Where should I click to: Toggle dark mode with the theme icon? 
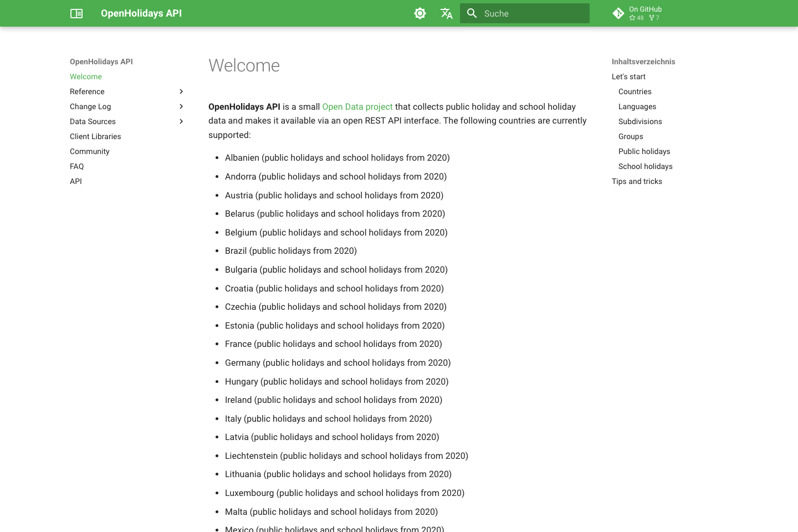[x=420, y=13]
